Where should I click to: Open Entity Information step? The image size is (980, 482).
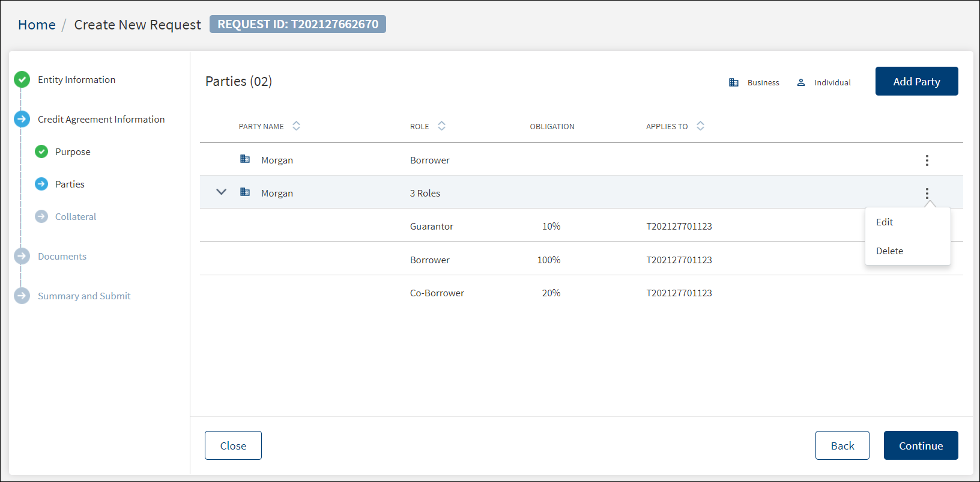(x=76, y=79)
